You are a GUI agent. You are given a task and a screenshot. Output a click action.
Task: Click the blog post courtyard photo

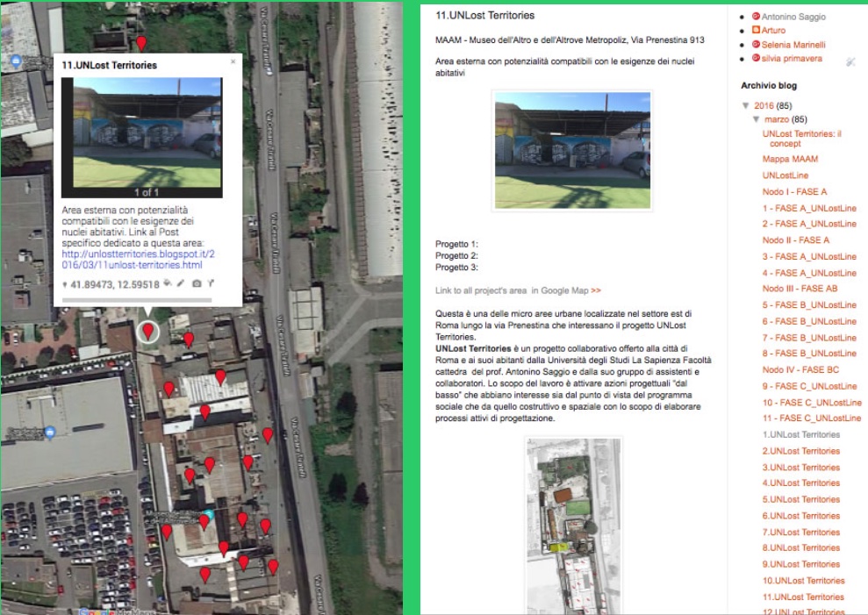[572, 149]
